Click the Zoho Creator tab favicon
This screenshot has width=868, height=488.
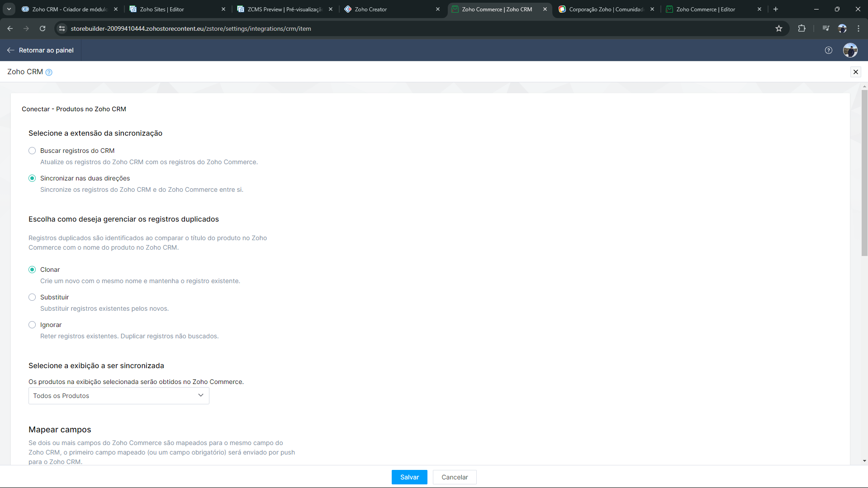tap(348, 9)
